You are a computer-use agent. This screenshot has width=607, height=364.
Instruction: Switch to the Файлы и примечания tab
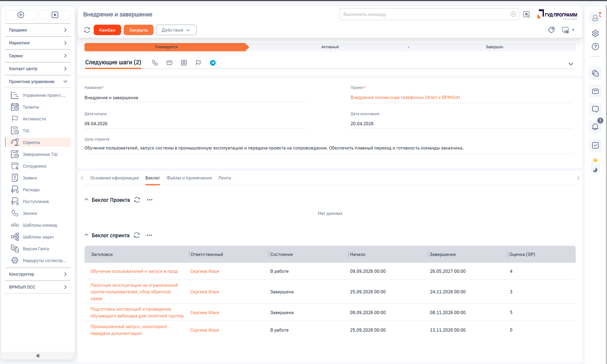[x=189, y=178]
